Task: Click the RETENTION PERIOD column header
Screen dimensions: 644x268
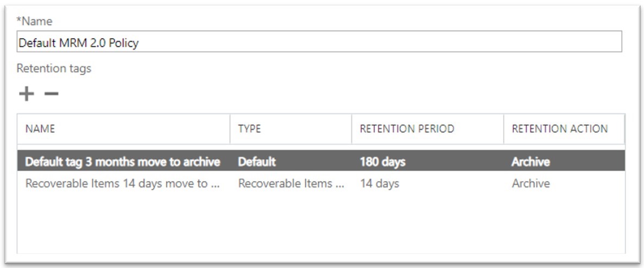Action: [x=407, y=129]
